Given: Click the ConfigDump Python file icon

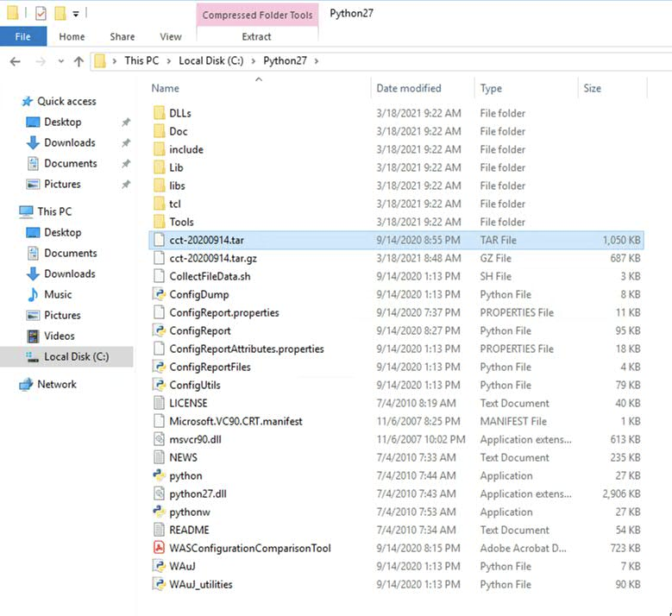Looking at the screenshot, I should click(x=159, y=294).
